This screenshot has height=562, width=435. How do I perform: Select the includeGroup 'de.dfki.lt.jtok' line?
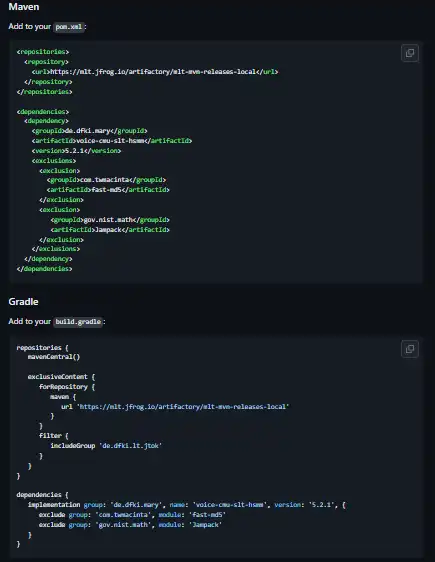click(x=106, y=446)
